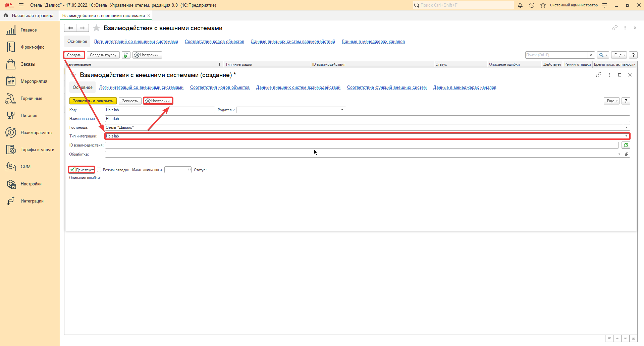This screenshot has width=644, height=346.
Task: Expand the Тип интеграции dropdown
Action: tap(626, 136)
